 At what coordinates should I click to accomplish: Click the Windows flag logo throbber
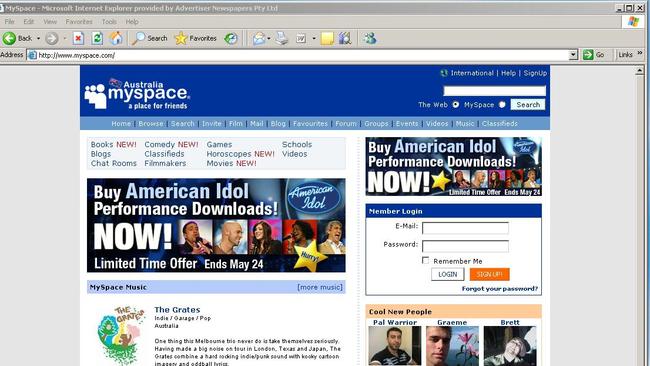[633, 22]
